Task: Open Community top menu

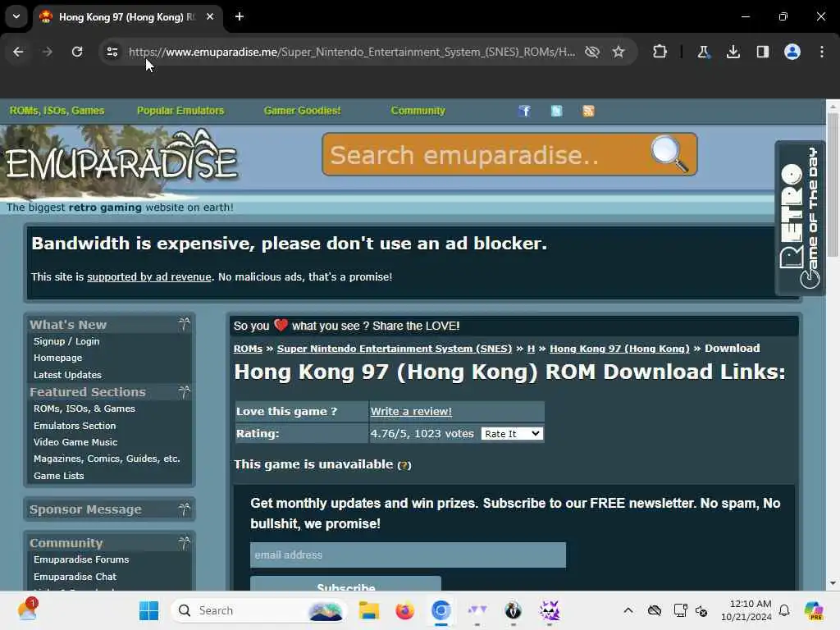Action: coord(418,111)
